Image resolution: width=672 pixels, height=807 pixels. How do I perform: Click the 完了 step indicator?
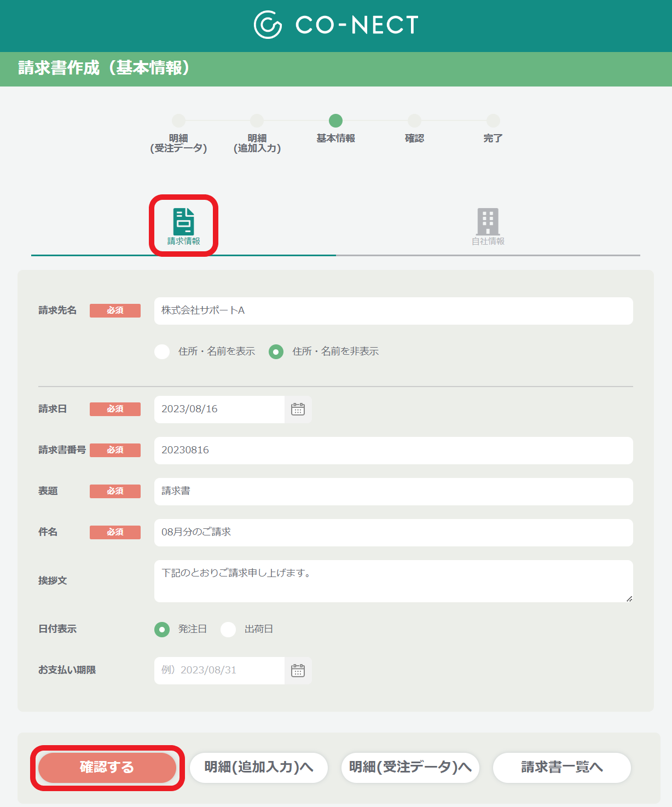493,129
